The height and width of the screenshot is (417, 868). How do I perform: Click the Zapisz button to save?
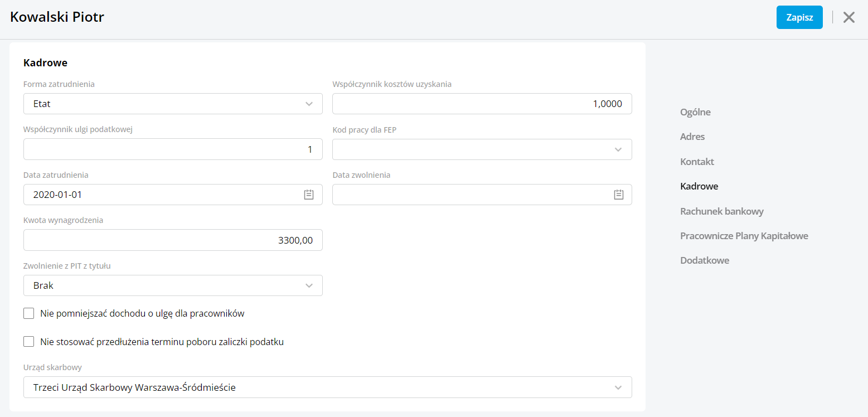point(799,17)
